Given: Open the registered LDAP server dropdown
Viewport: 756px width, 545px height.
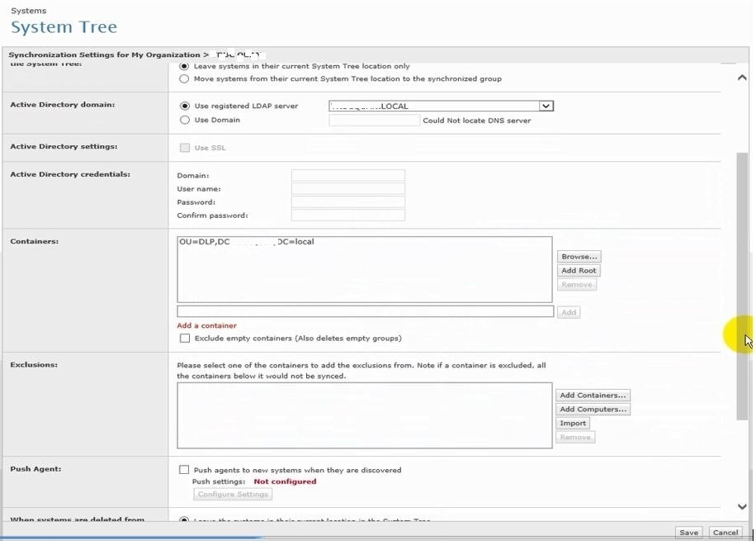Looking at the screenshot, I should (545, 107).
